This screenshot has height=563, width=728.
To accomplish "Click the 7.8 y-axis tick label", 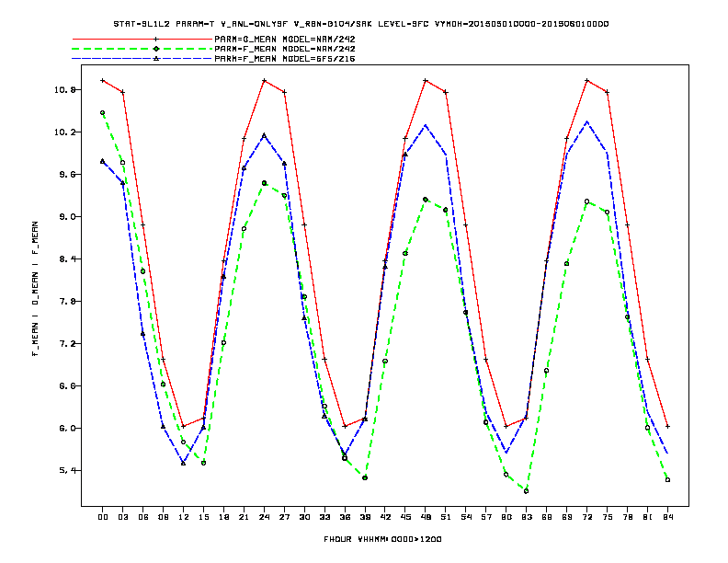I will click(67, 301).
